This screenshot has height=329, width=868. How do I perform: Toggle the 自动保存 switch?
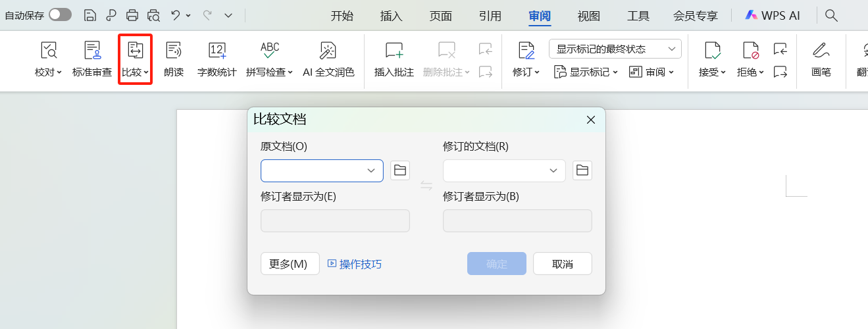(x=60, y=14)
